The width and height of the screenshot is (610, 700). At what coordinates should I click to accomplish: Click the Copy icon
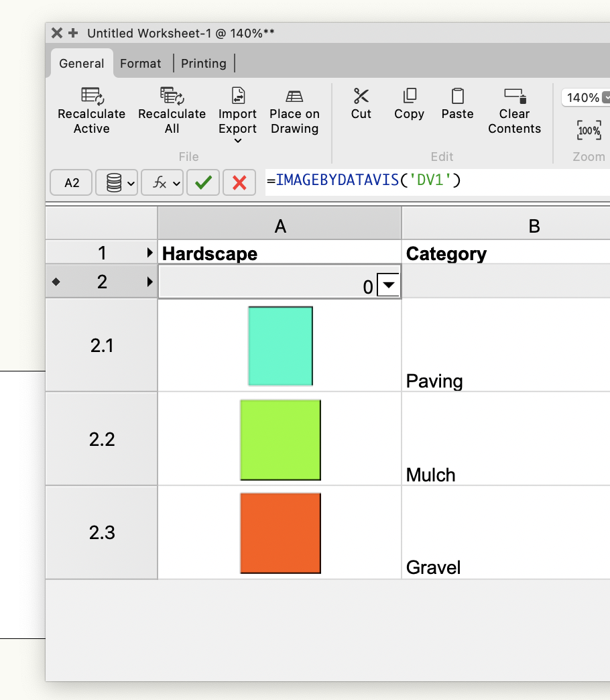point(409,96)
